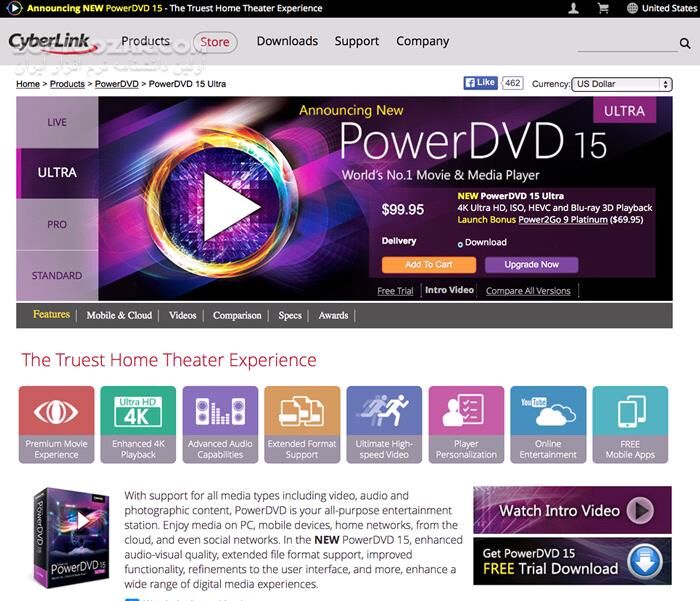Open the Support menu

point(357,41)
